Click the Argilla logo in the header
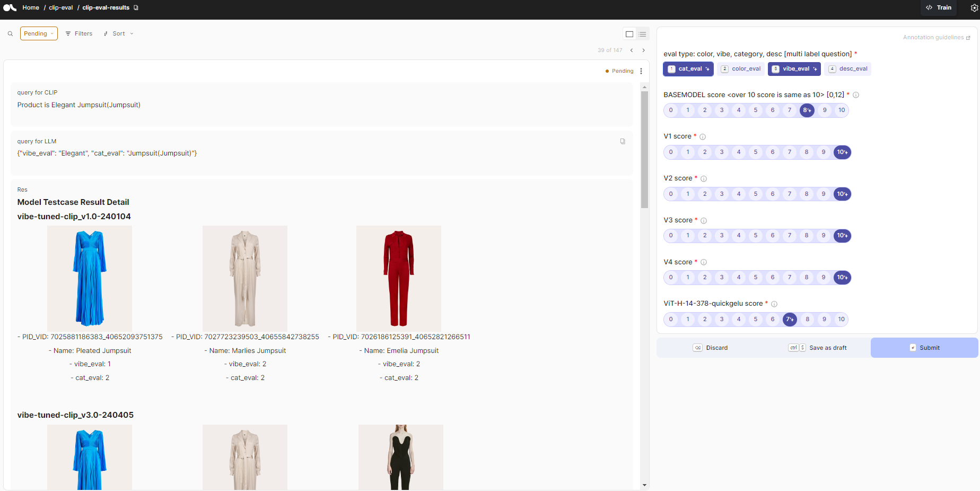980x491 pixels. [x=10, y=7]
